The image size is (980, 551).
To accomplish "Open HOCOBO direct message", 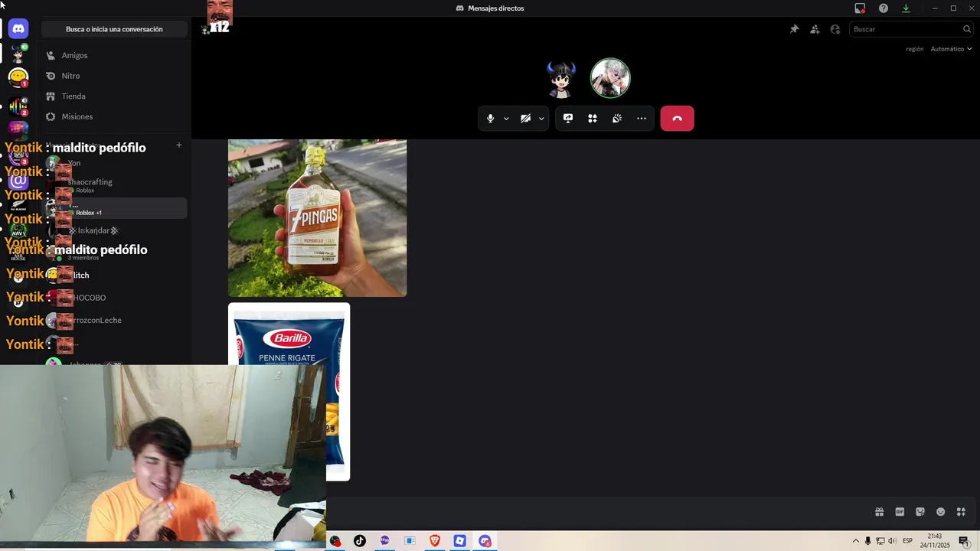I will tap(114, 298).
